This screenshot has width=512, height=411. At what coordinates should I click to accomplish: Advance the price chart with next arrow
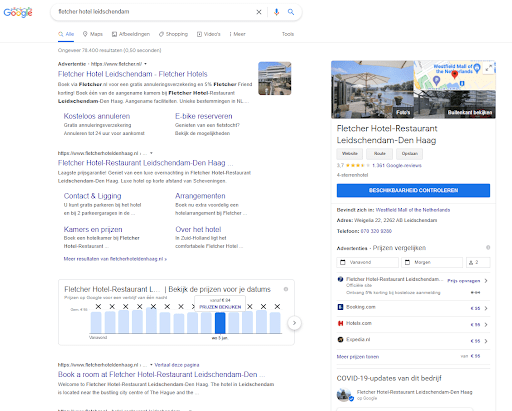click(x=294, y=323)
